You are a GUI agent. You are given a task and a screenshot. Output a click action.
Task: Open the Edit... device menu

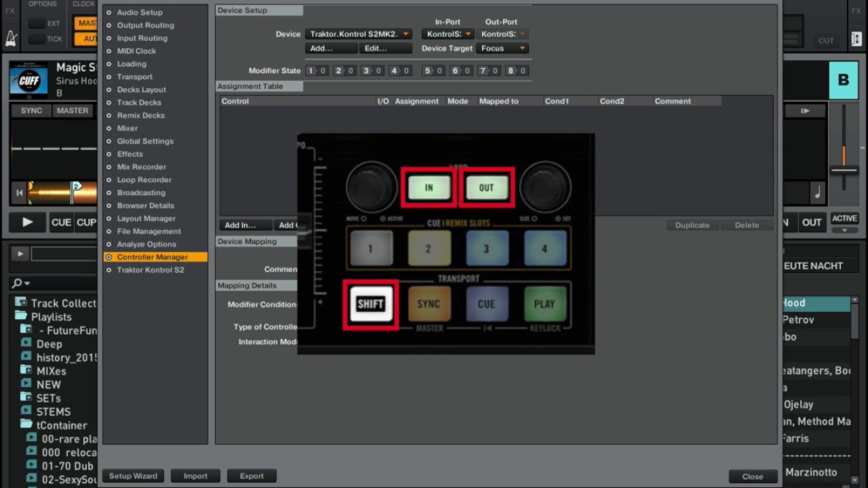coord(385,48)
